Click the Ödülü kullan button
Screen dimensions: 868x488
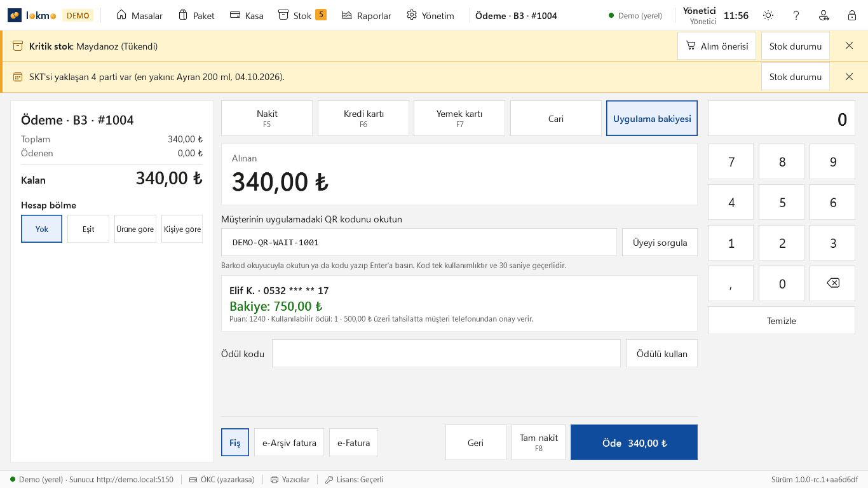click(x=661, y=353)
